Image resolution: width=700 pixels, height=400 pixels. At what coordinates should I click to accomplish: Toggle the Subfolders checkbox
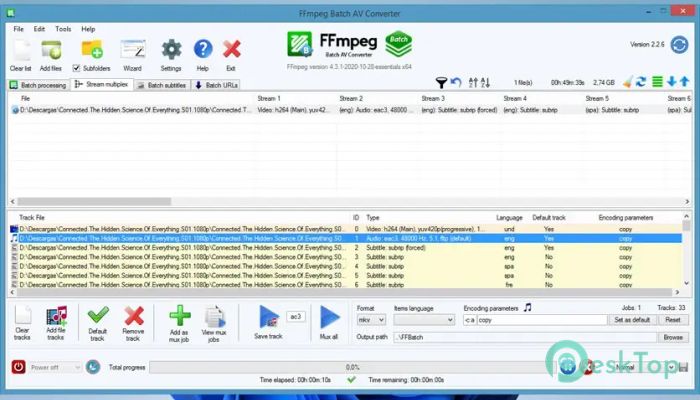pyautogui.click(x=76, y=68)
